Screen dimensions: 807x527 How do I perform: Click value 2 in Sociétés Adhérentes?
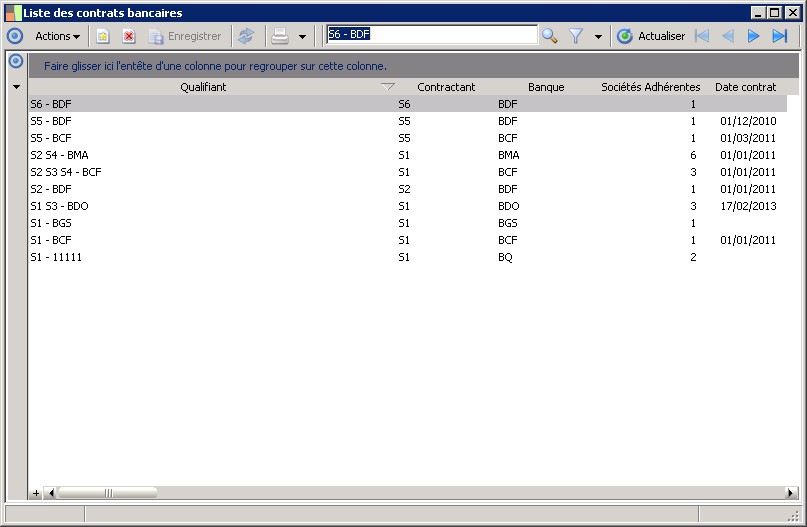pos(693,257)
